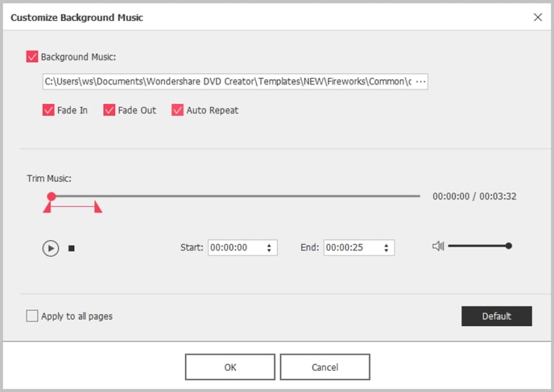Browse for music file with ellipsis button
The image size is (554, 392).
coord(420,82)
